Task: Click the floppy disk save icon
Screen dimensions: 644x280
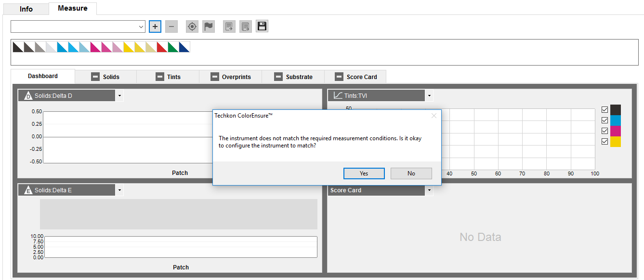Action: click(x=262, y=27)
